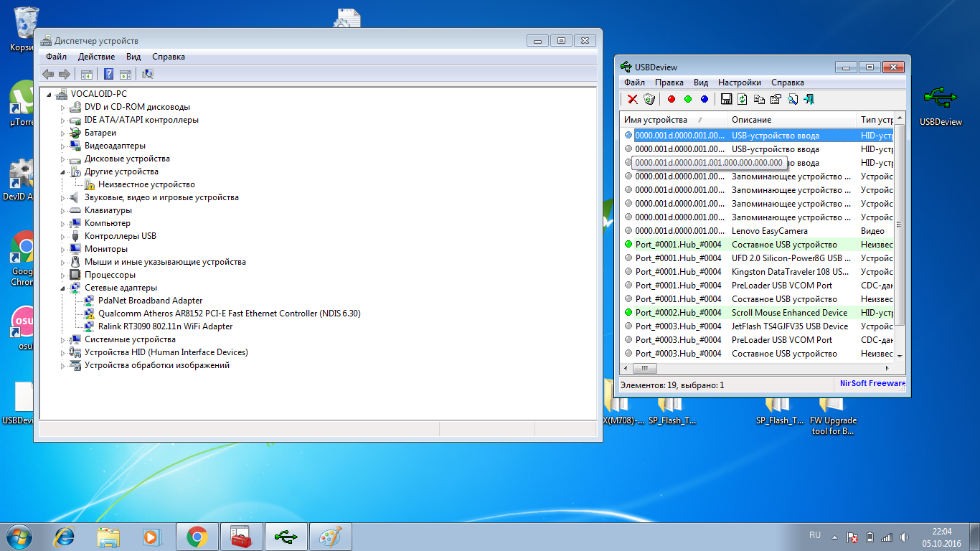This screenshot has width=980, height=551.
Task: Click blue question mark help icon
Action: point(108,74)
